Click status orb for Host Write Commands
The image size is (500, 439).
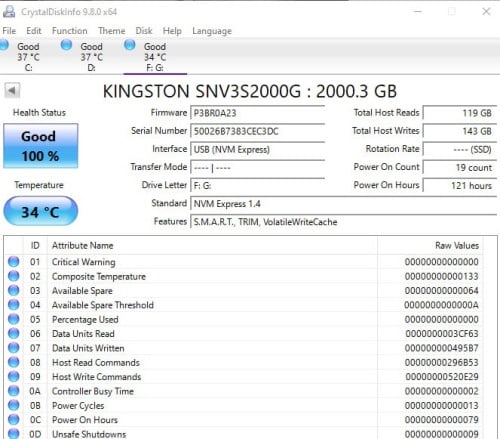click(14, 376)
